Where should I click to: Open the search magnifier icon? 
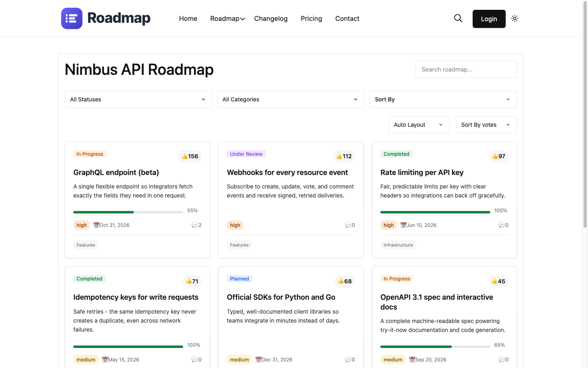tap(458, 18)
